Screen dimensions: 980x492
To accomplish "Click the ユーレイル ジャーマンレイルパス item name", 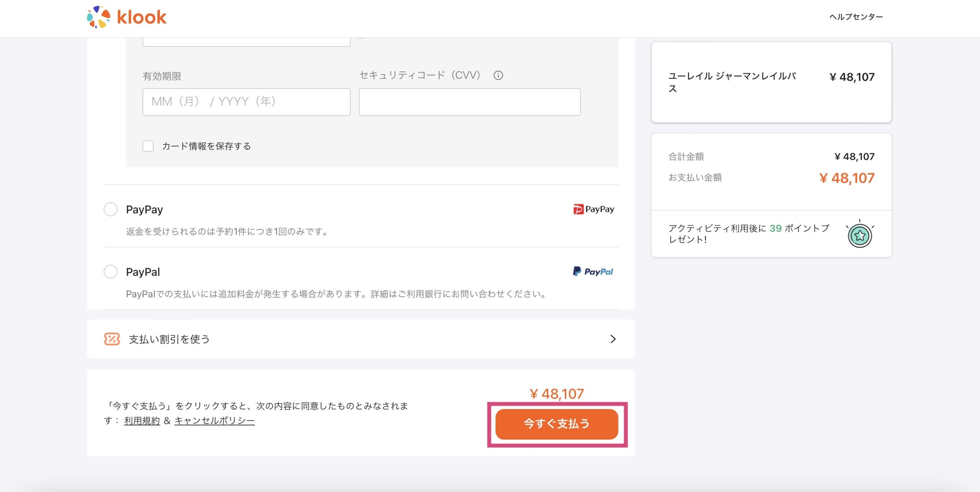I will [x=732, y=82].
